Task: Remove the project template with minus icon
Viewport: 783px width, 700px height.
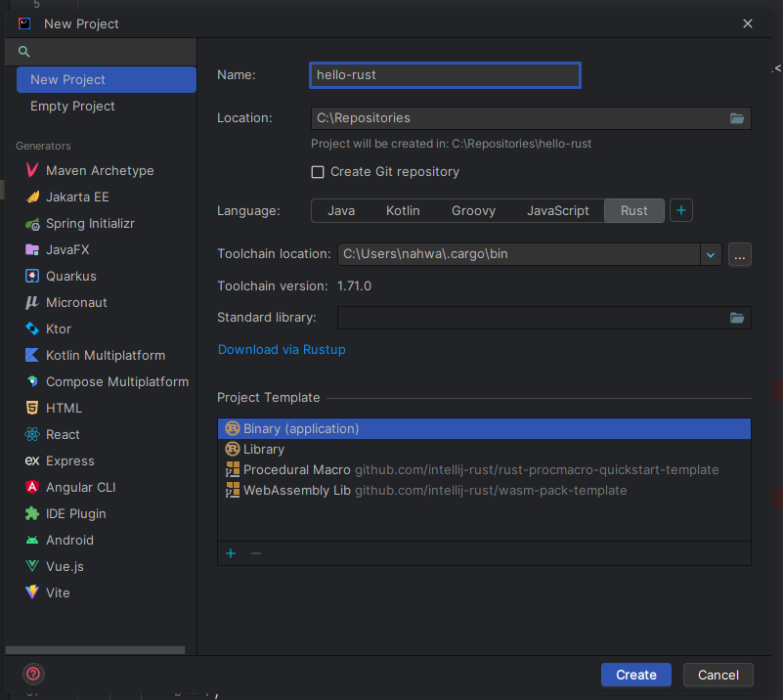Action: click(x=256, y=553)
